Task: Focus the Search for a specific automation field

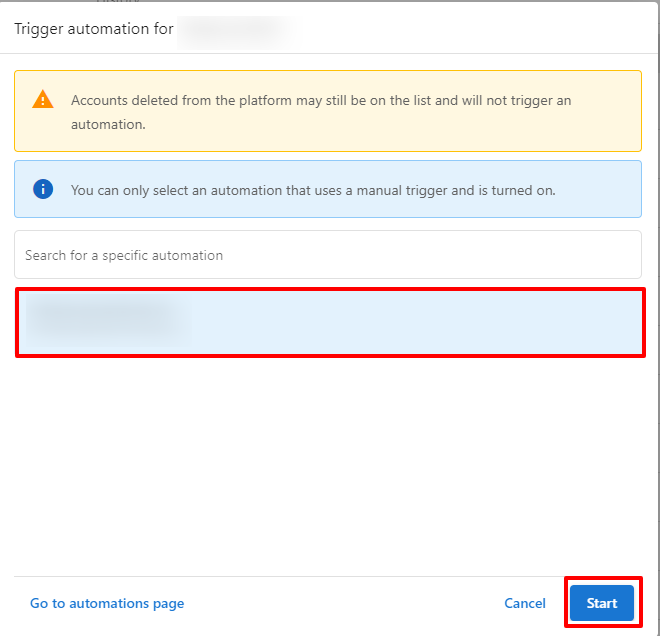Action: point(328,255)
